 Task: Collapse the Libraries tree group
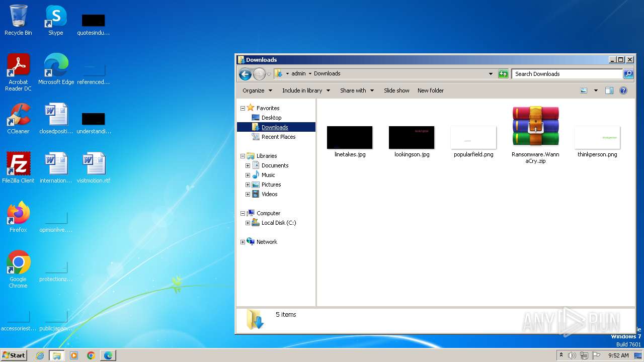point(243,156)
